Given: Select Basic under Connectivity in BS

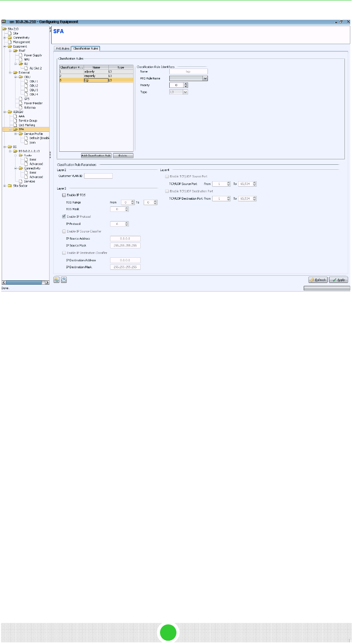Looking at the screenshot, I should (x=31, y=173).
